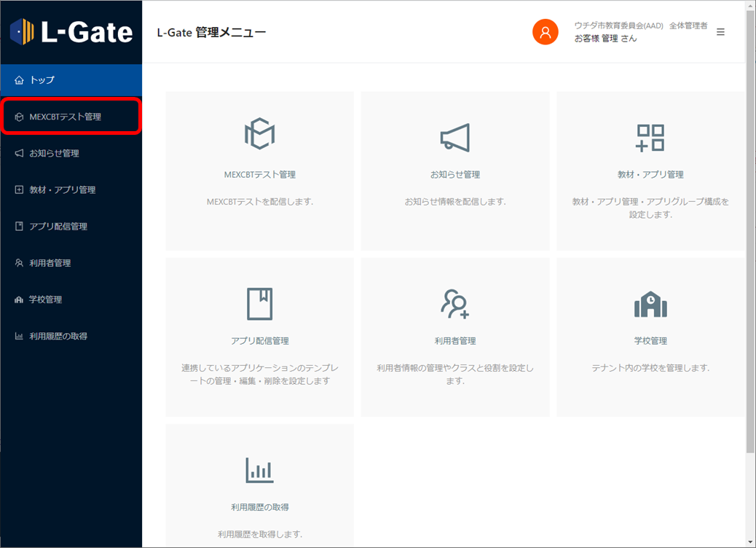Image resolution: width=756 pixels, height=548 pixels.
Task: Click the vertical scrollbar thumb on the right
Action: tap(750, 232)
